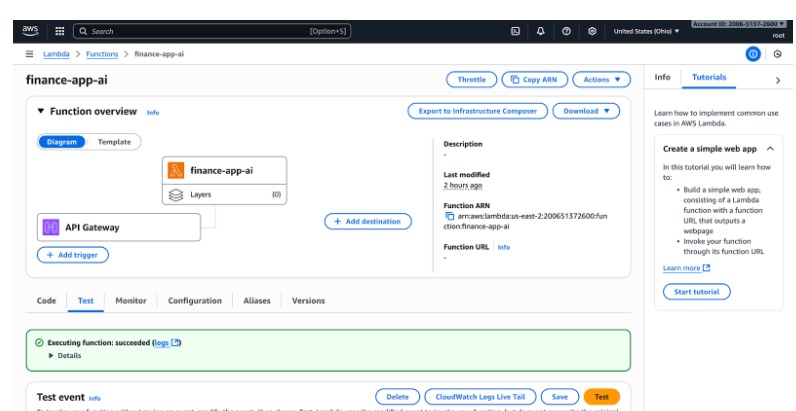Image resolution: width=796 pixels, height=411 pixels.
Task: Open the services grid menu icon
Action: 60,31
